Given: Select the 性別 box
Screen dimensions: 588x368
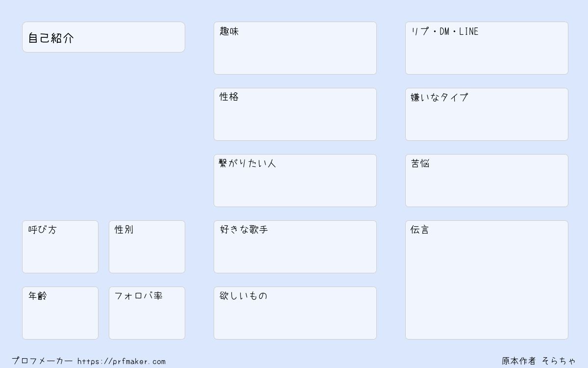Looking at the screenshot, I should pos(147,247).
